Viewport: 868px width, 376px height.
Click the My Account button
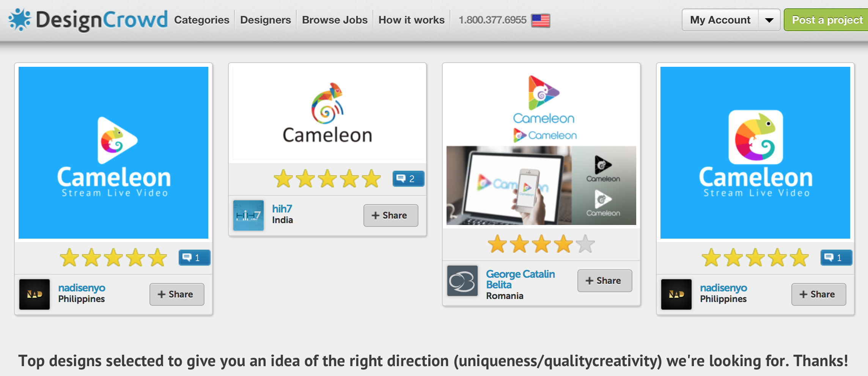[720, 20]
